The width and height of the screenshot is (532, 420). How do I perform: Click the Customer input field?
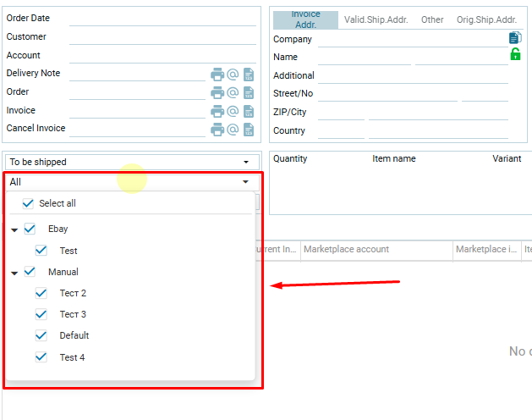(162, 37)
